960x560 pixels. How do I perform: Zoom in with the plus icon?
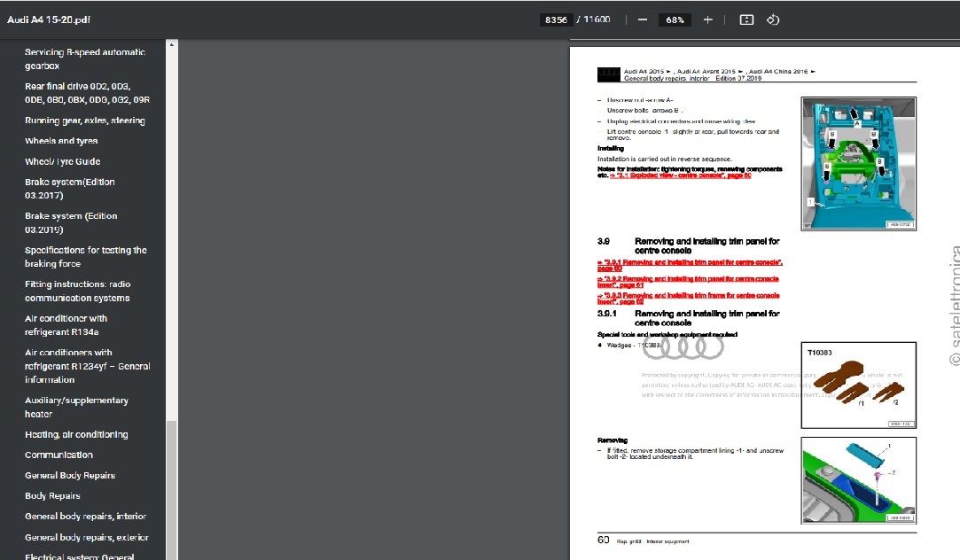pos(707,19)
